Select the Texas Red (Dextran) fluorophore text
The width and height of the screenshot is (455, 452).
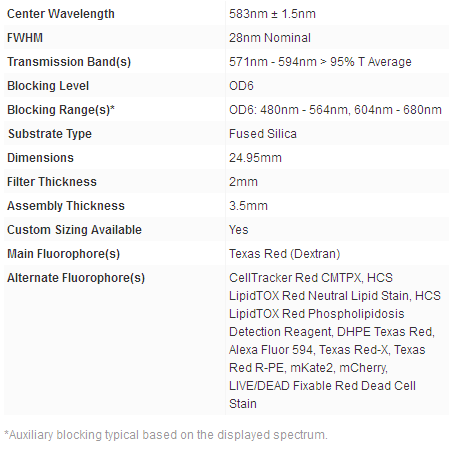(x=284, y=254)
